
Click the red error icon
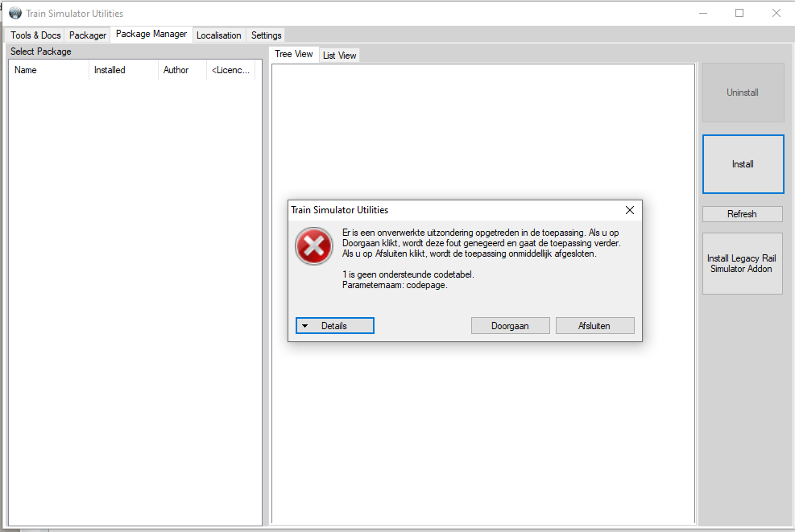click(314, 246)
